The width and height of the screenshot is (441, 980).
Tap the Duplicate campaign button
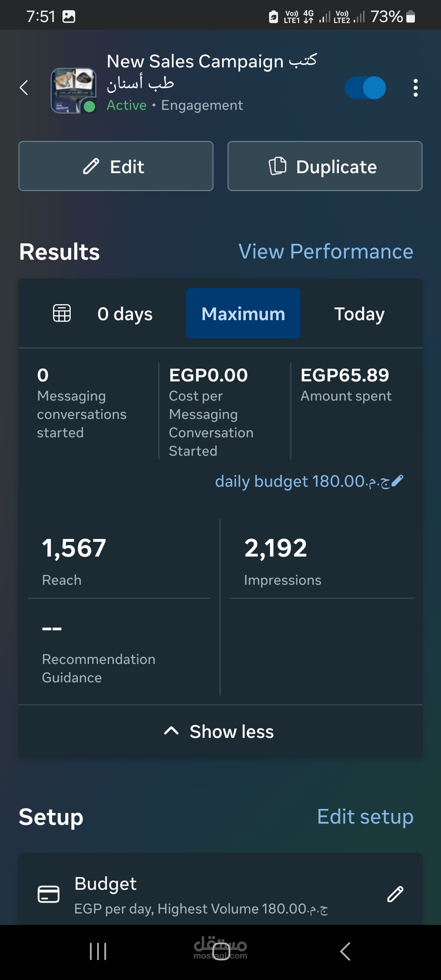click(325, 166)
